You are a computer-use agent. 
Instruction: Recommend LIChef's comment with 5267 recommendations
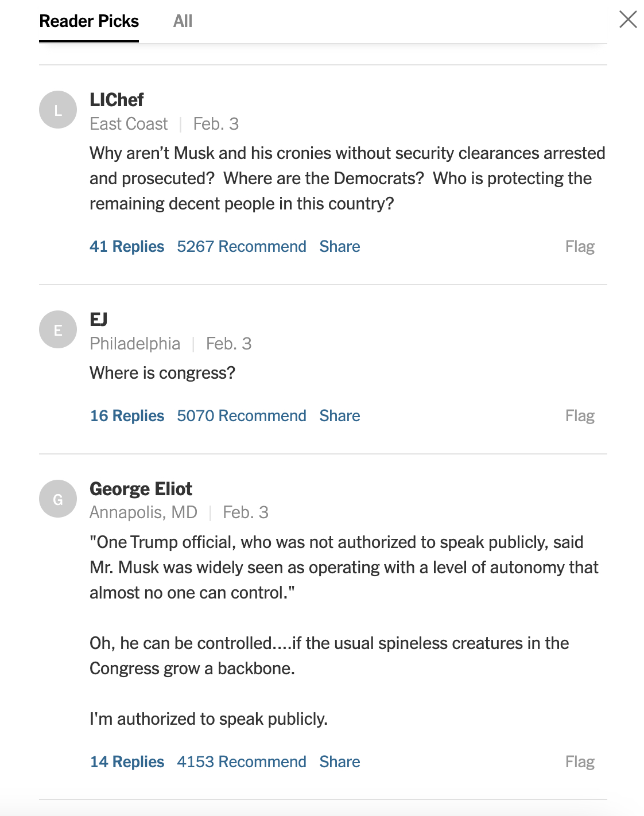[242, 247]
